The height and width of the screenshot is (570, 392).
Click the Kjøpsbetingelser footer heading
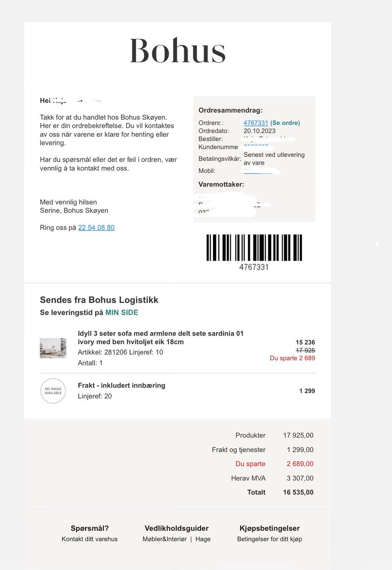[x=269, y=528]
